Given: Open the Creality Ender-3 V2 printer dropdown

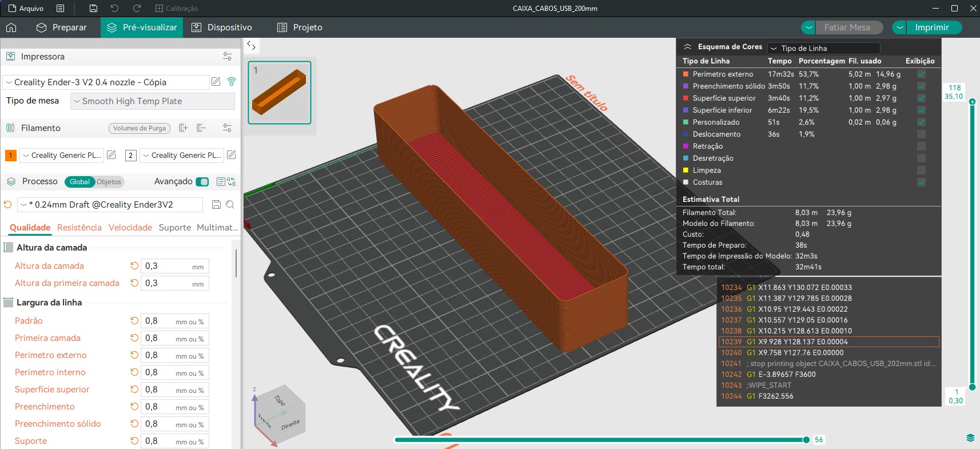Looking at the screenshot, I should [x=106, y=82].
